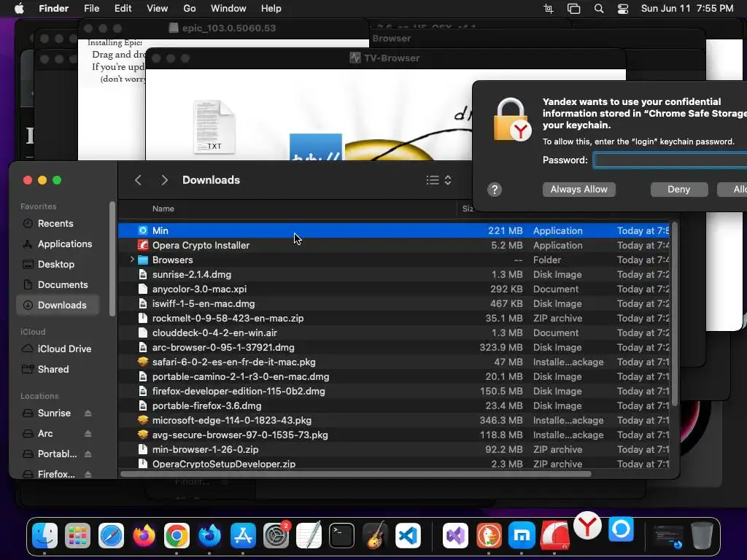Open the Edit menu
747x560 pixels.
[x=123, y=9]
